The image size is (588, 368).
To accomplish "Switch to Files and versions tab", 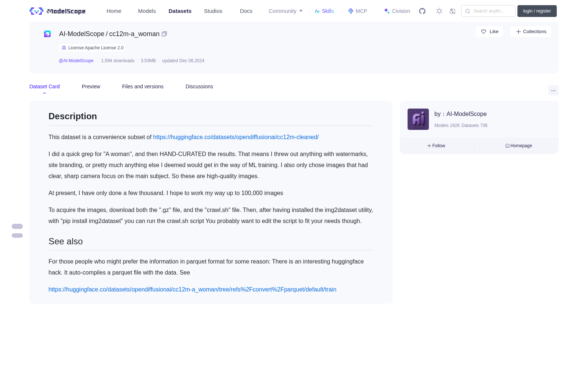I will (143, 86).
